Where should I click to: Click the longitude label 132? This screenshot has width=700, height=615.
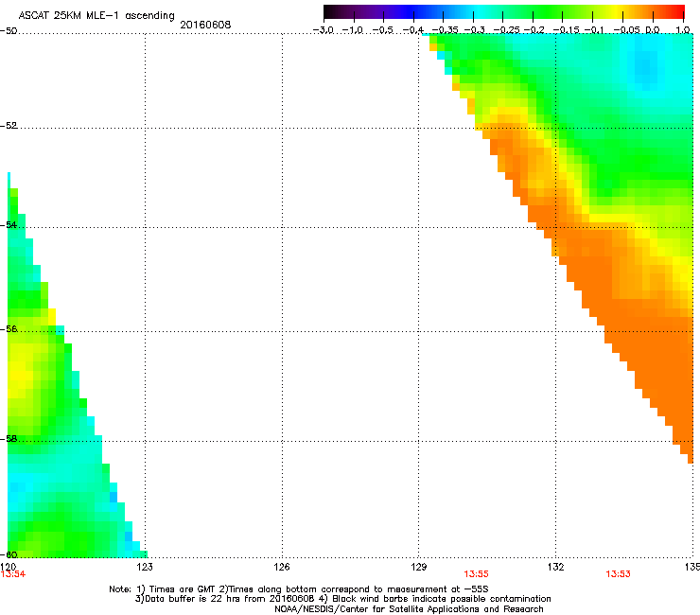(x=555, y=567)
